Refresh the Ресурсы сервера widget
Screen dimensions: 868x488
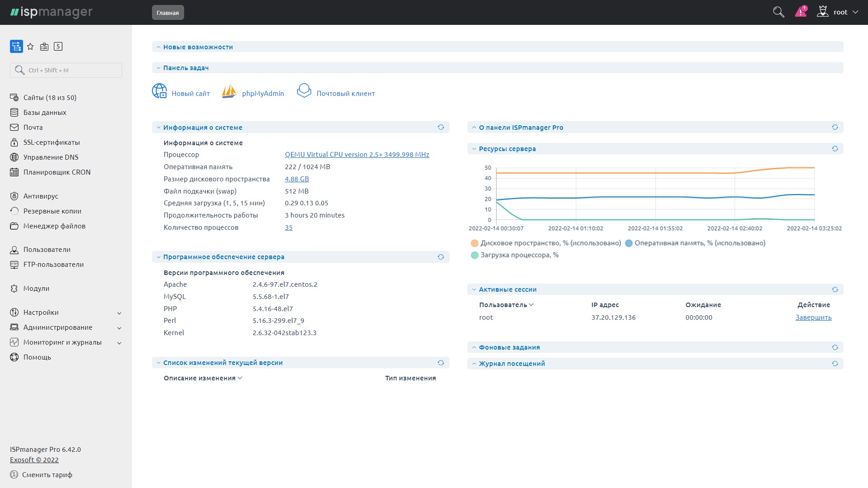(835, 149)
